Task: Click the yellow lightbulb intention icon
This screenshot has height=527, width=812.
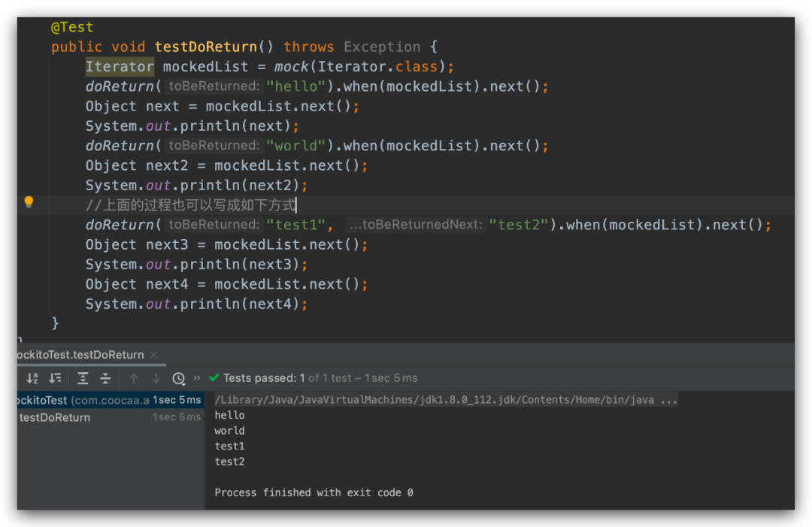Action: pos(29,202)
